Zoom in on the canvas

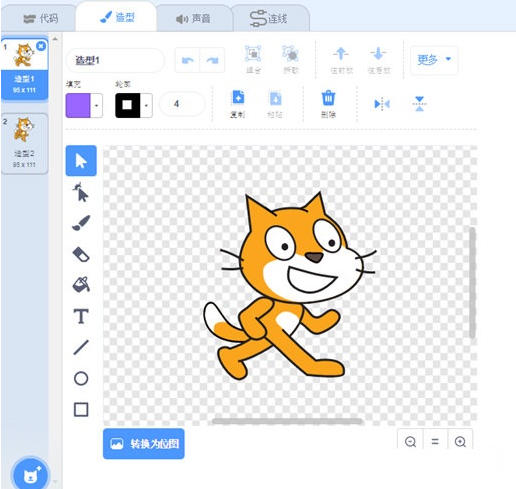pos(460,441)
